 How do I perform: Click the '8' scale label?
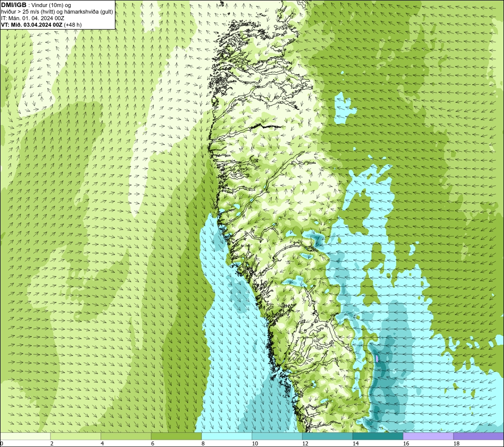pyautogui.click(x=203, y=443)
